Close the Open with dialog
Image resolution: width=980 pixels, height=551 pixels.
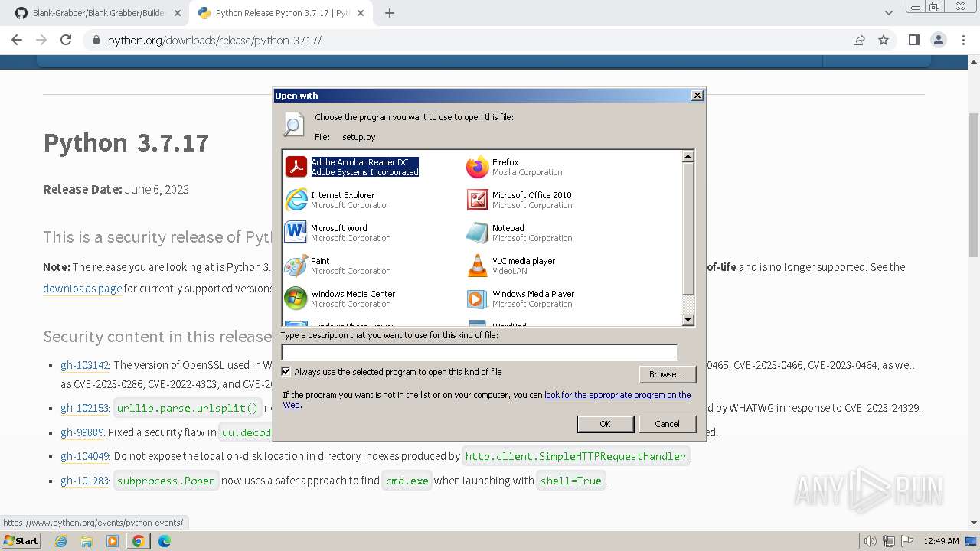point(697,96)
